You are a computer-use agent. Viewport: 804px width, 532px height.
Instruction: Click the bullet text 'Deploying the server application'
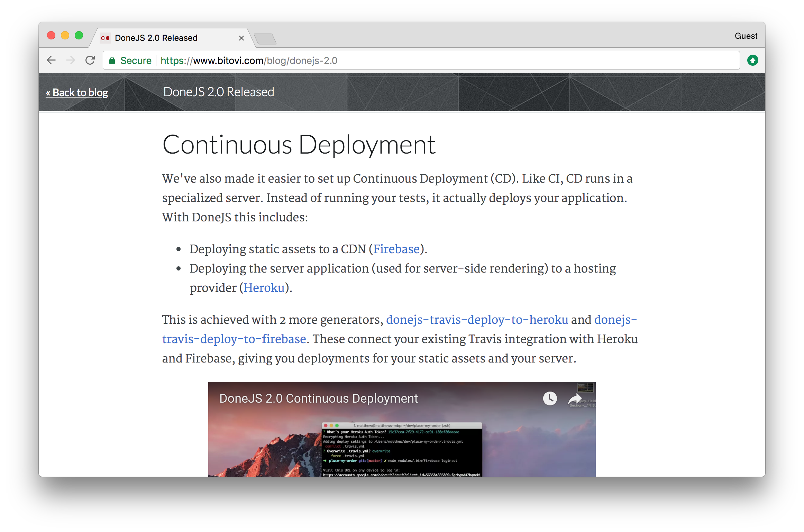279,268
